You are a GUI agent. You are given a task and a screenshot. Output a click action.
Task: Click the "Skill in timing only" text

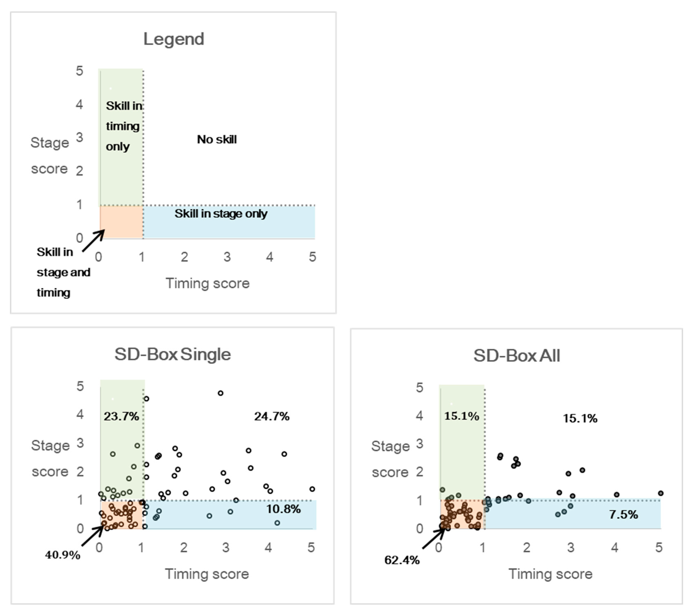coord(123,126)
